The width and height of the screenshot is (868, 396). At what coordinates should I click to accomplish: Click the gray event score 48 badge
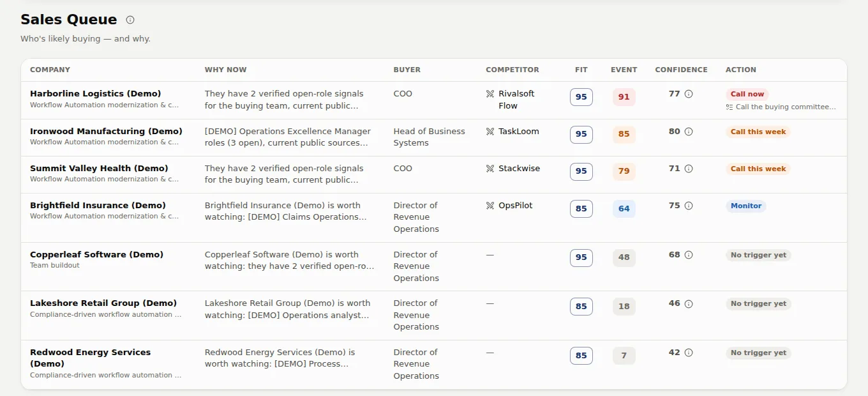(624, 257)
